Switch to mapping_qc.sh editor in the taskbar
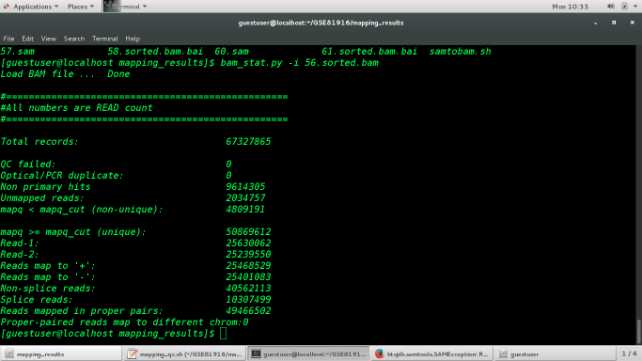This screenshot has height=361, width=642. 185,354
